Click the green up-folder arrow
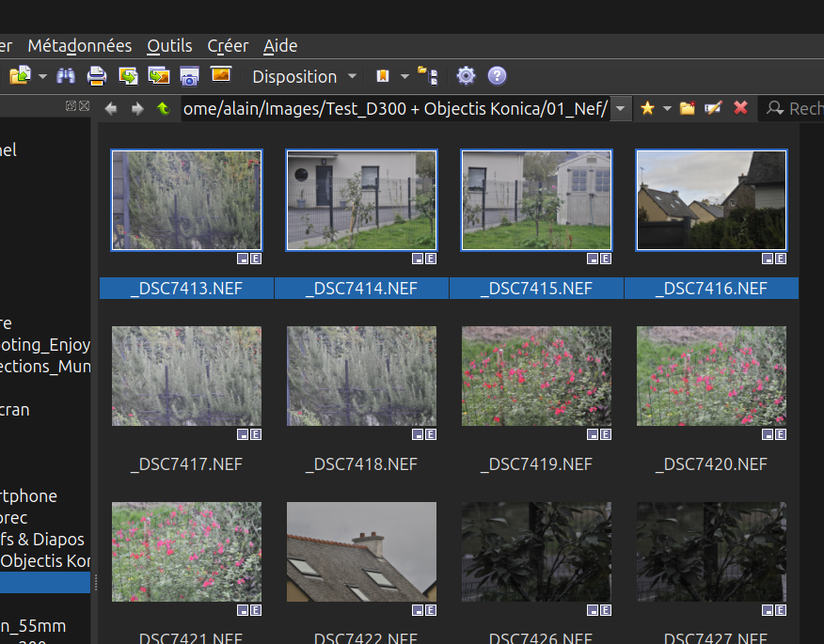This screenshot has width=824, height=644. [x=163, y=109]
